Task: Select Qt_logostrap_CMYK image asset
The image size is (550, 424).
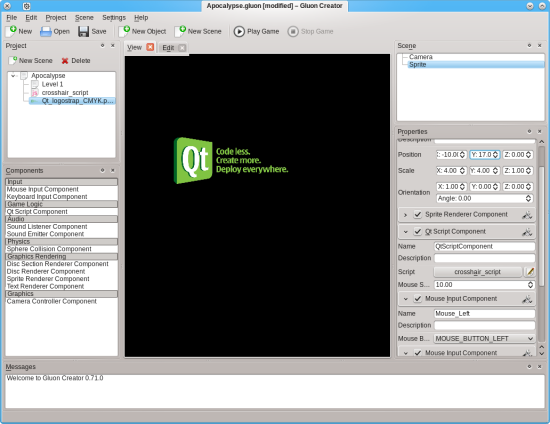Action: [x=72, y=101]
